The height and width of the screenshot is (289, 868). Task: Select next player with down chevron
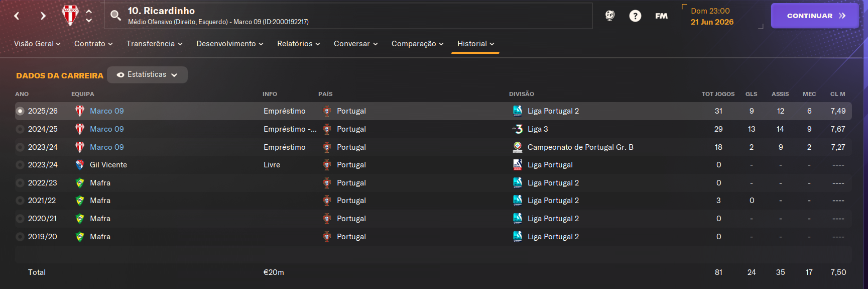[x=89, y=21]
